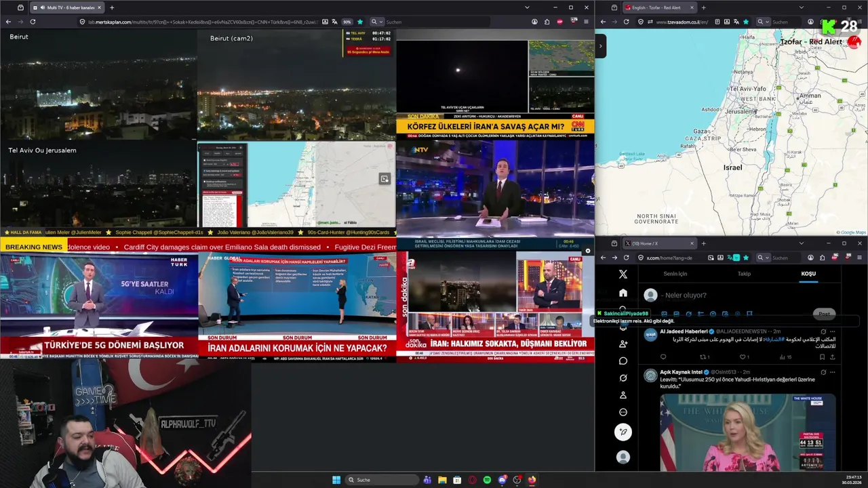Open account avatar at X sidebar bottom

(623, 457)
